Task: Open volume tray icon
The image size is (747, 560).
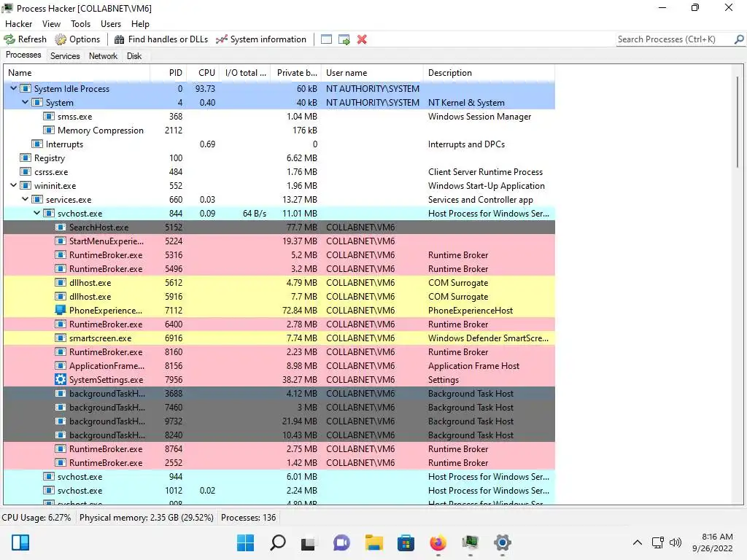Action: [x=675, y=542]
